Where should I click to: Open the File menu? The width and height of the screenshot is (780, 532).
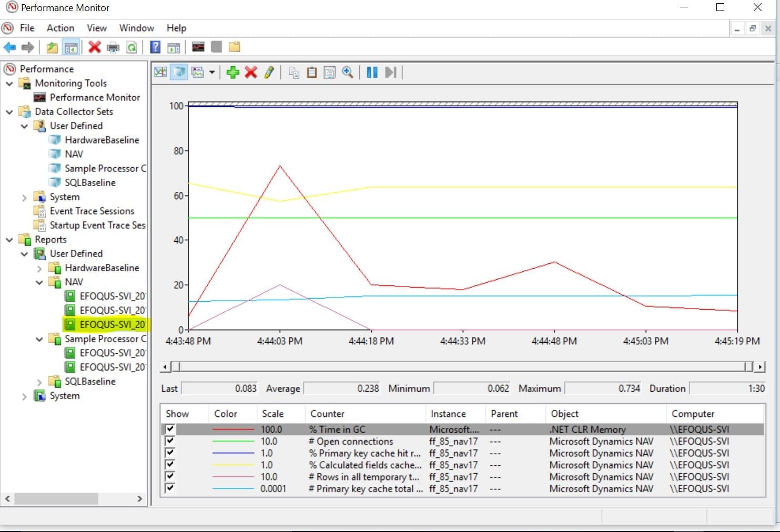coord(27,28)
